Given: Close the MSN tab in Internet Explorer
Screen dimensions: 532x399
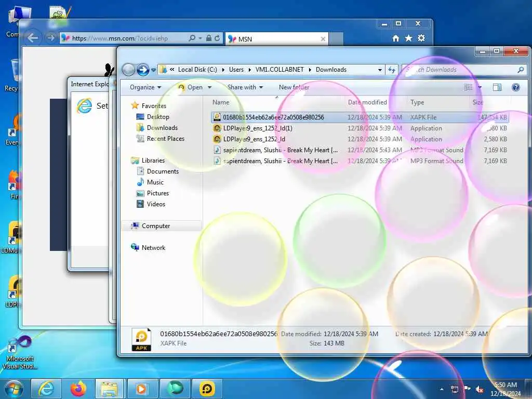Looking at the screenshot, I should click(323, 39).
